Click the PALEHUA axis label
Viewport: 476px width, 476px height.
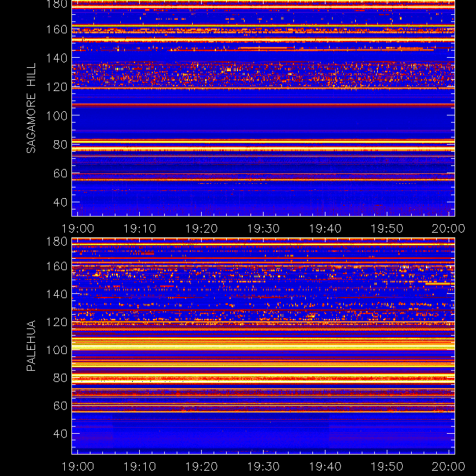[x=32, y=346]
